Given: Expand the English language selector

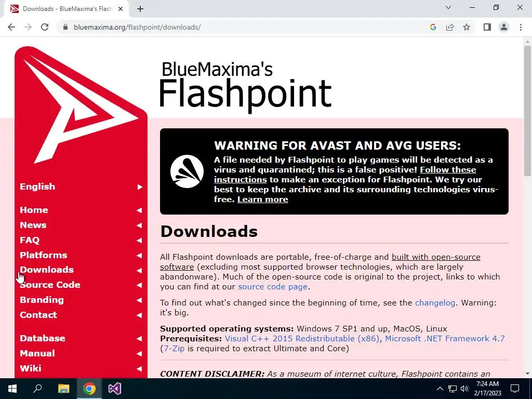Looking at the screenshot, I should (x=81, y=187).
